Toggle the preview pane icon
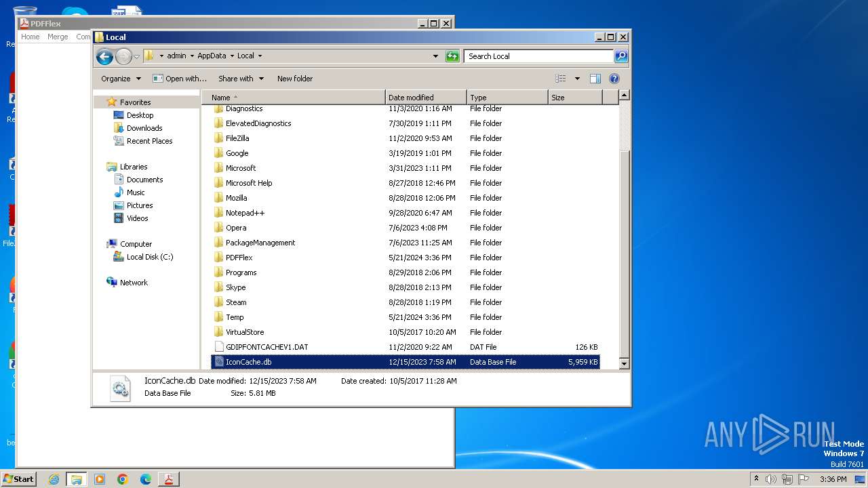This screenshot has height=488, width=868. (x=595, y=79)
